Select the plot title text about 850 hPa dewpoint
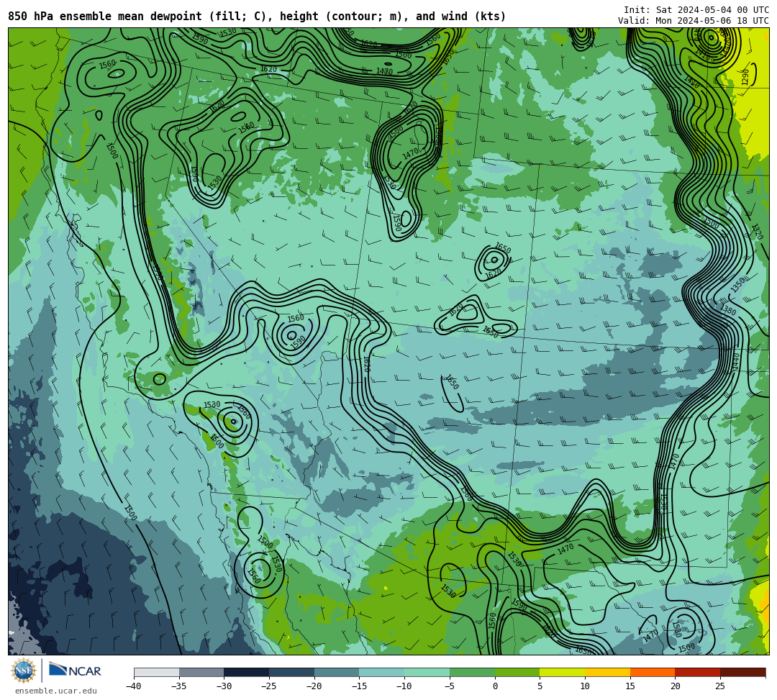Screen dimensions: 777x700 (x=257, y=17)
